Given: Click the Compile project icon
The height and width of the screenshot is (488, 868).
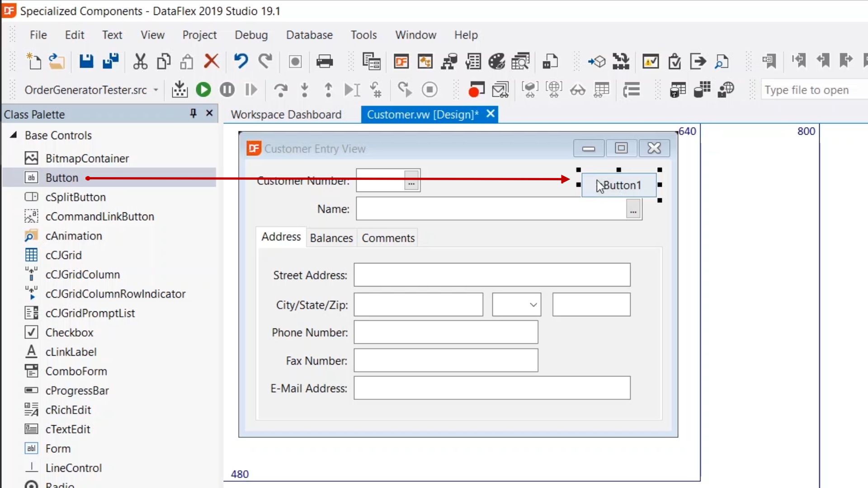Looking at the screenshot, I should 179,90.
